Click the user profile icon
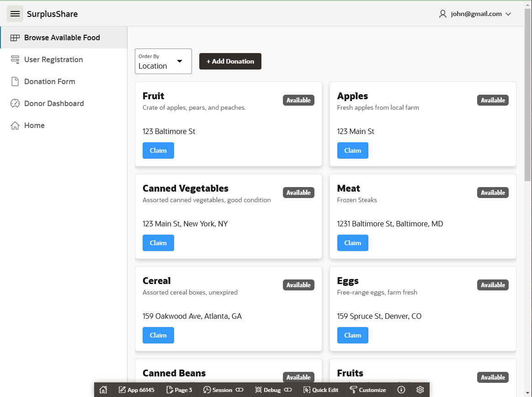The image size is (532, 397). pyautogui.click(x=442, y=14)
